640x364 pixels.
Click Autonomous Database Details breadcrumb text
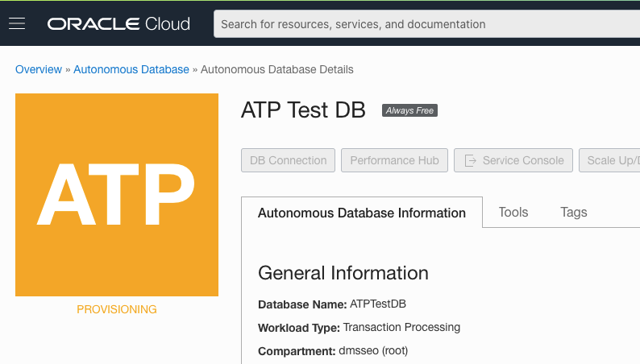pos(277,69)
